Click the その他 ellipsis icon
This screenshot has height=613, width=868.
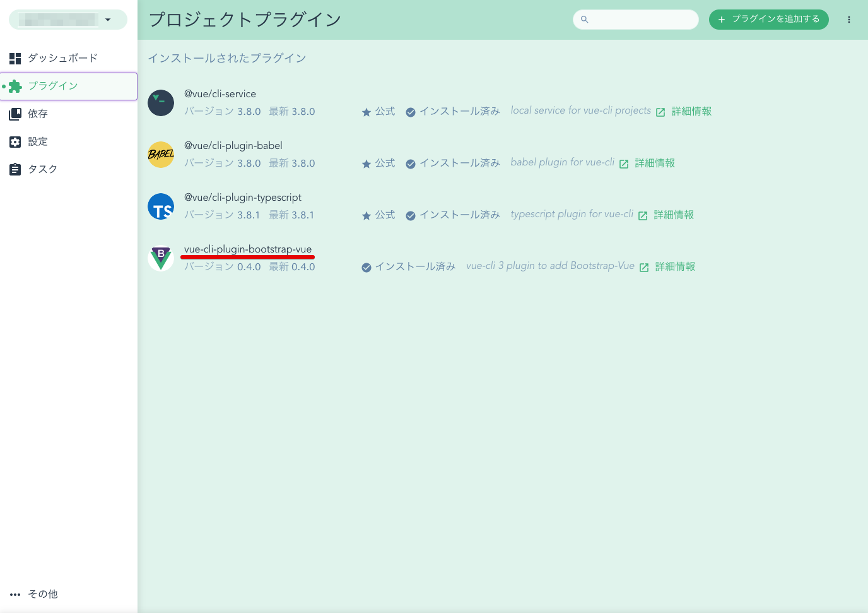click(15, 595)
